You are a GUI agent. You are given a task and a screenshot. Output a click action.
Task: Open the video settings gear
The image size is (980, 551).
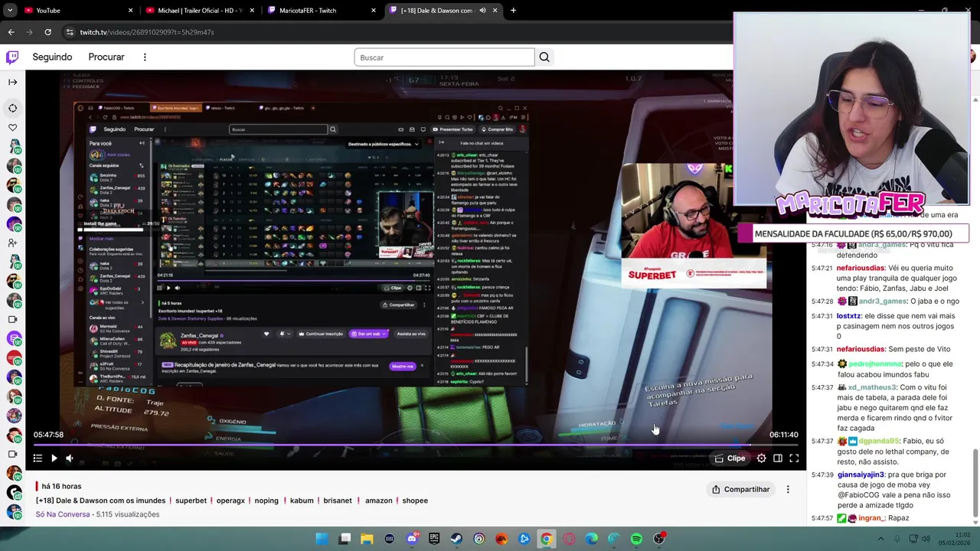click(x=761, y=458)
